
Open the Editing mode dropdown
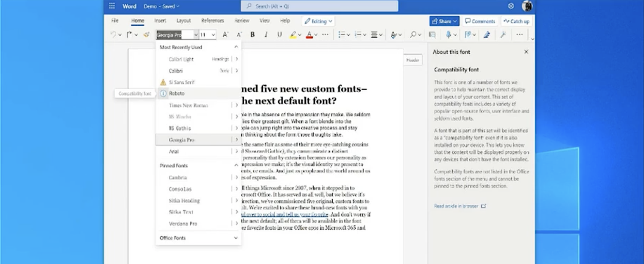(318, 21)
